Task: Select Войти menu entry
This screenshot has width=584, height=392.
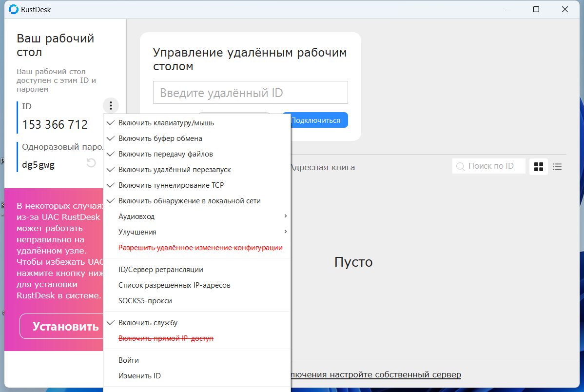Action: tap(196, 360)
